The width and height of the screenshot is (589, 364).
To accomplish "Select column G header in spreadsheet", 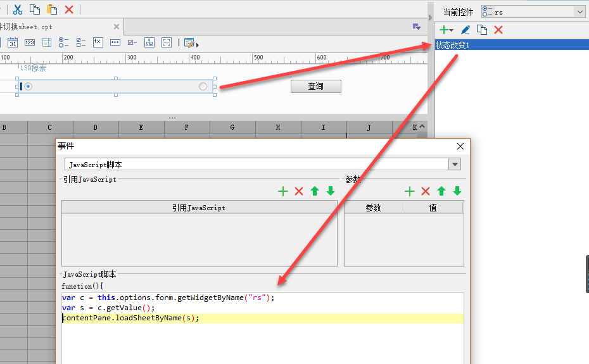I will pyautogui.click(x=232, y=127).
